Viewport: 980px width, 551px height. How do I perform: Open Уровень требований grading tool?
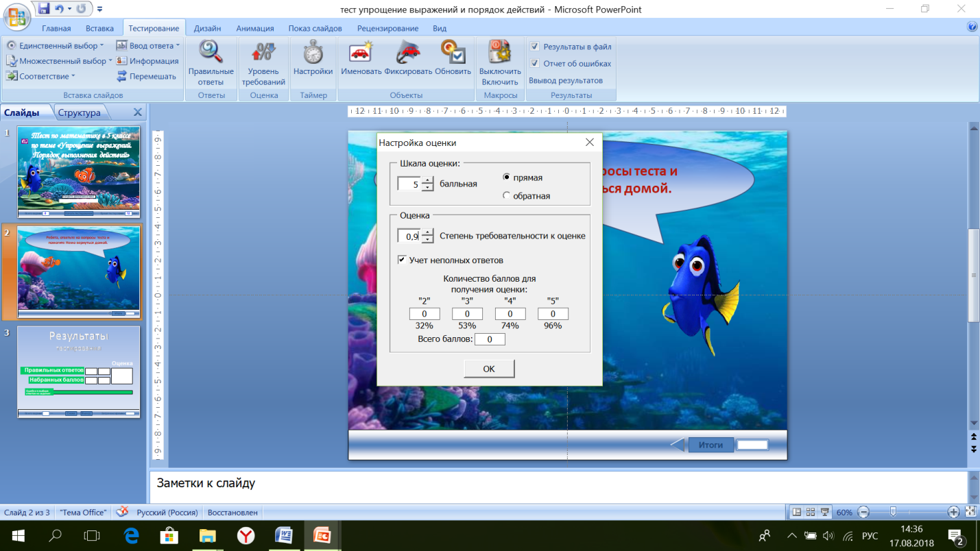(x=263, y=63)
